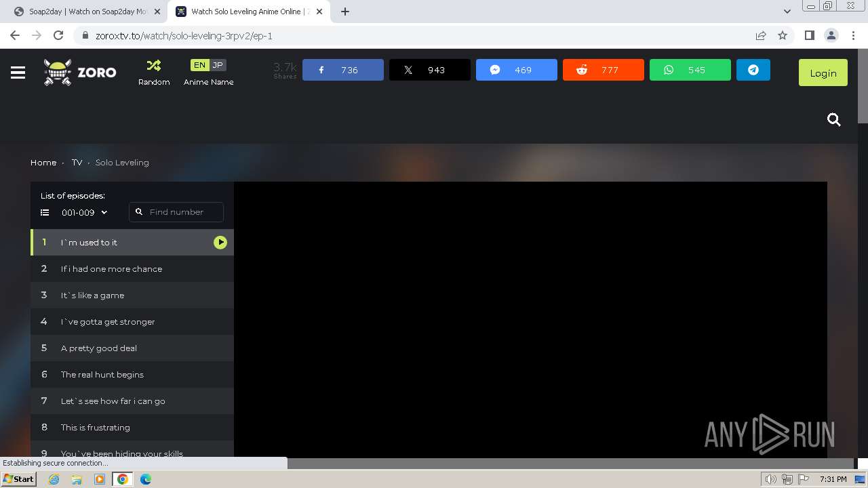Share on Reddit button showing 777
Viewport: 868px width, 488px height.
click(x=604, y=70)
